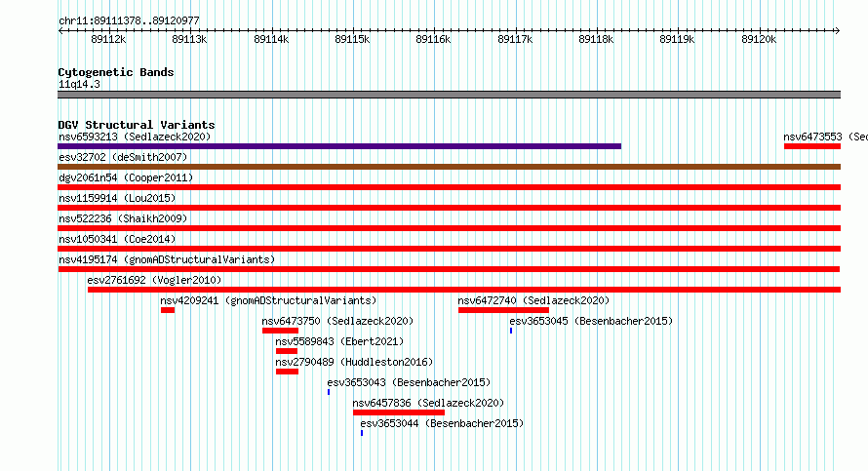868x471 pixels.
Task: Open nsv6472740 (Sedlazeck2020) label
Action: 533,300
